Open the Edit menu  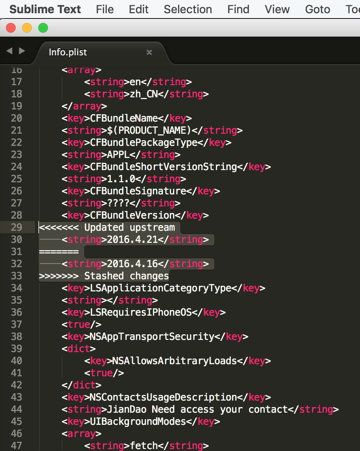138,9
